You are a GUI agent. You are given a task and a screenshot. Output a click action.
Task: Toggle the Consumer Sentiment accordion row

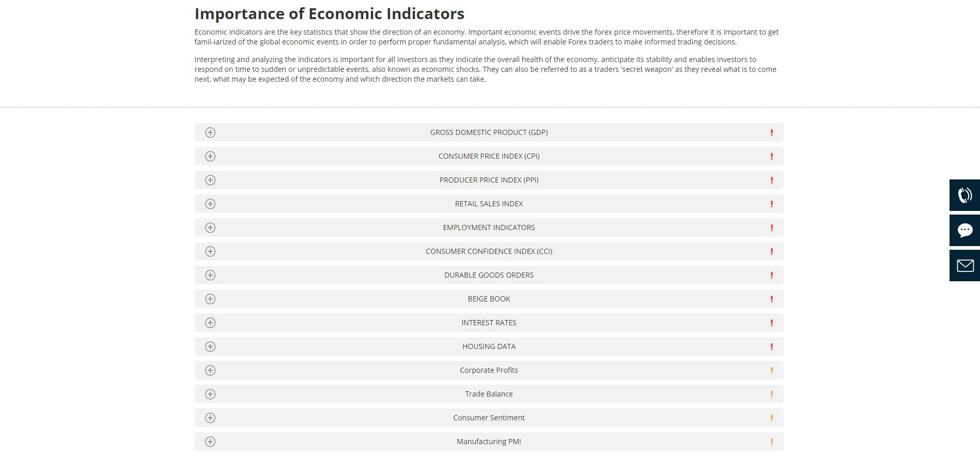(x=489, y=418)
